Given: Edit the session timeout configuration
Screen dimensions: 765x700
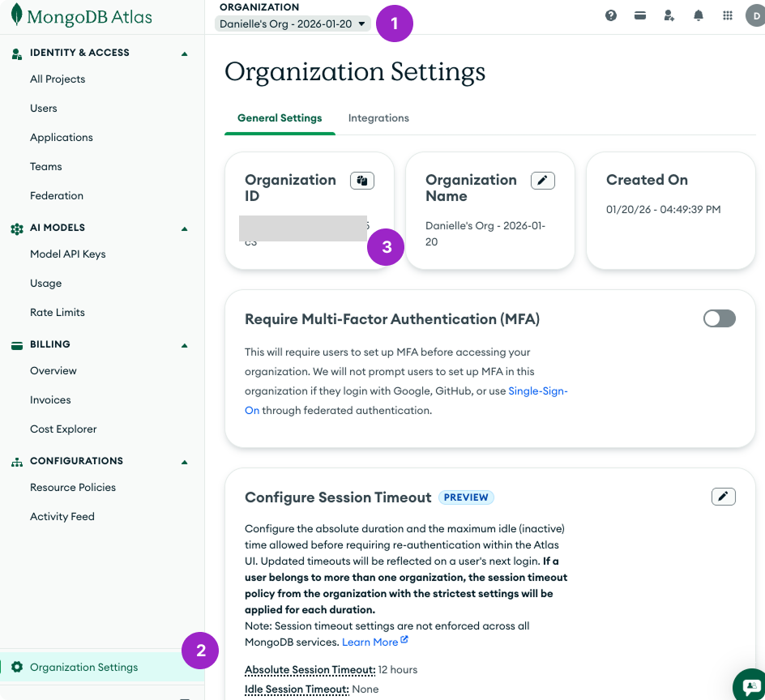Looking at the screenshot, I should point(723,497).
